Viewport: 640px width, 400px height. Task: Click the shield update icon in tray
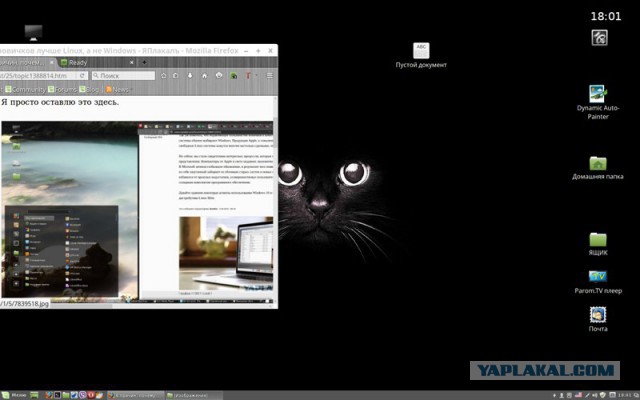[x=602, y=395]
